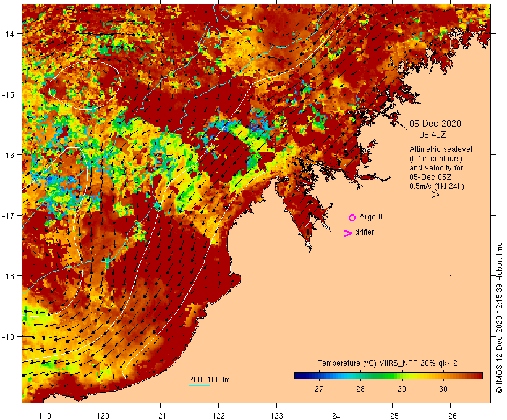This screenshot has width=507, height=420.
Task: Click the colorbar value 30
Action: (443, 389)
